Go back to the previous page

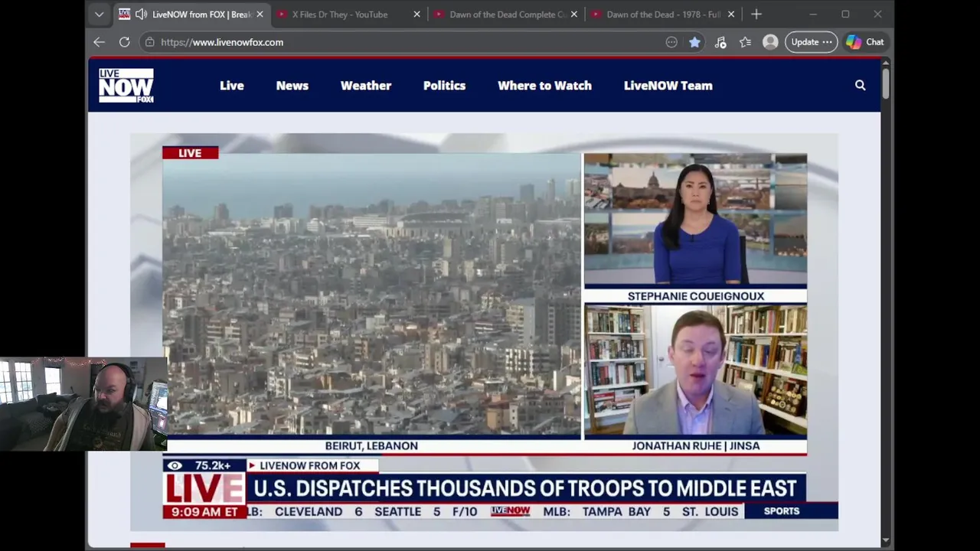tap(99, 42)
